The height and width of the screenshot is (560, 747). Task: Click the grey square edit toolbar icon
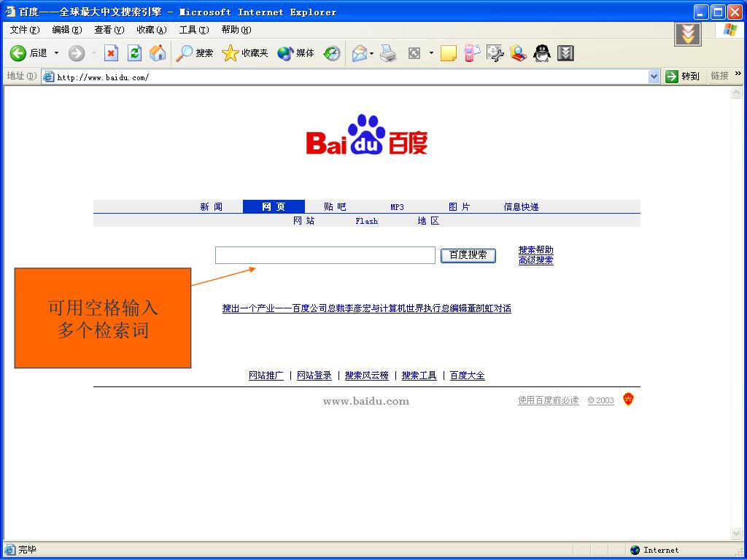(414, 53)
